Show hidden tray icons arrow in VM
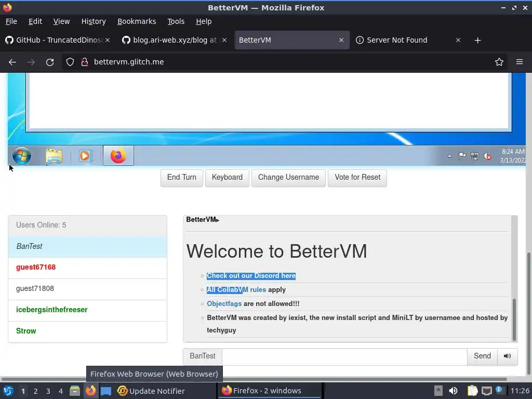Image resolution: width=532 pixels, height=399 pixels. 449,156
